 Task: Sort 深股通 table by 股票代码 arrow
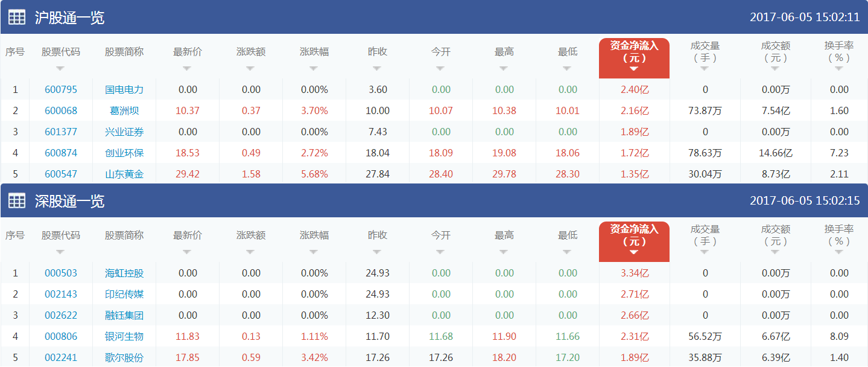pos(60,252)
